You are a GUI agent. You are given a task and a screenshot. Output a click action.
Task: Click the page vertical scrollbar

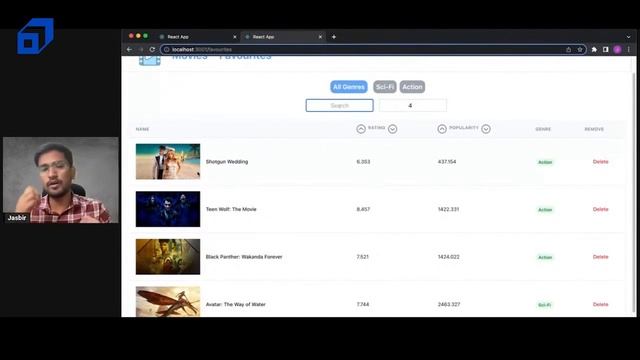point(634,192)
